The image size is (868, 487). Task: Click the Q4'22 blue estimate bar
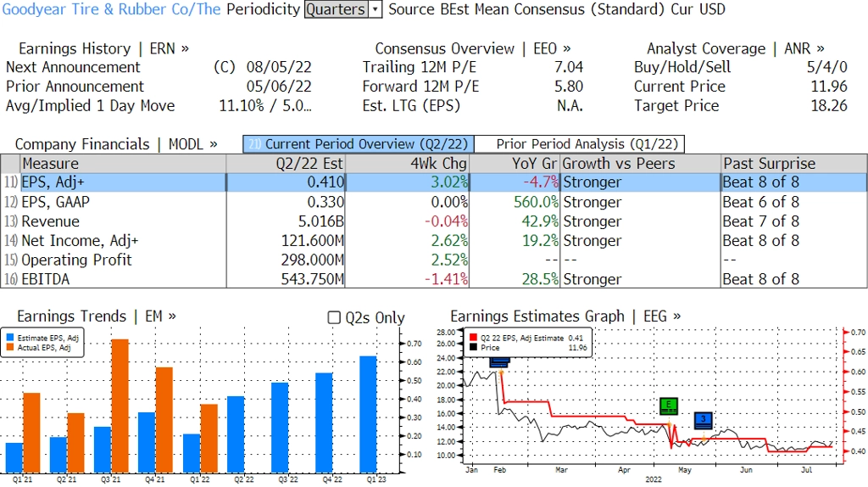click(324, 423)
